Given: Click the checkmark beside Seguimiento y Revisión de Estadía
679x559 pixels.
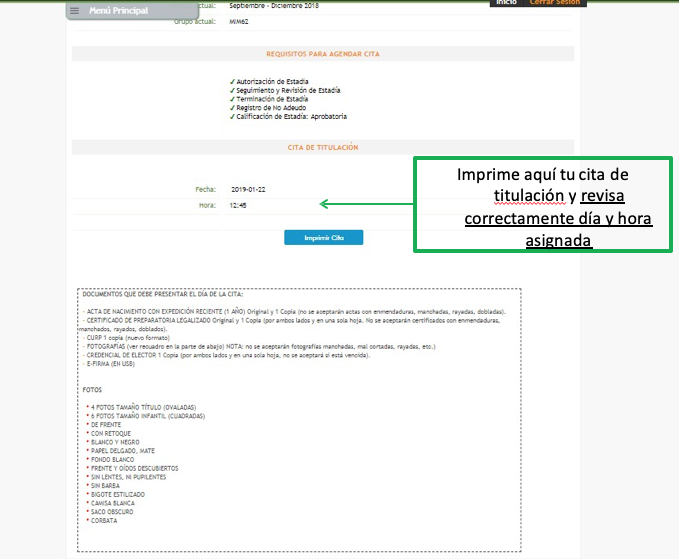Looking at the screenshot, I should click(x=232, y=90).
